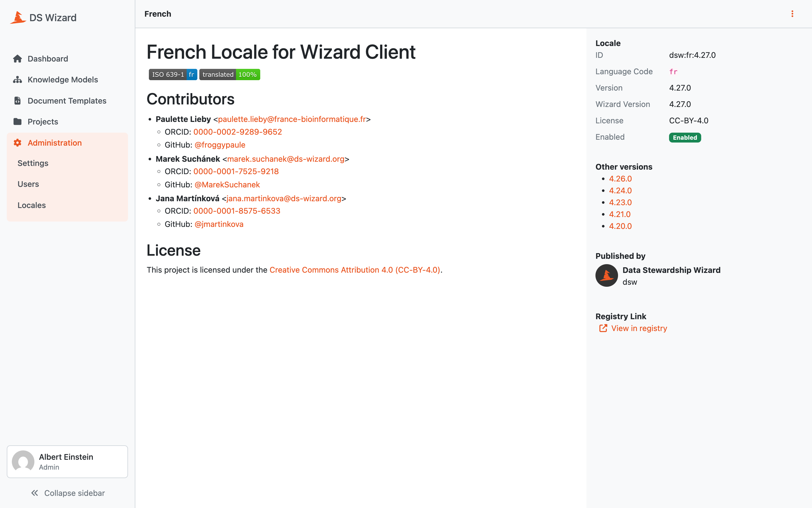812x508 pixels.
Task: Email paulette.lieby@france-bioinformatique.fr link
Action: click(x=292, y=119)
